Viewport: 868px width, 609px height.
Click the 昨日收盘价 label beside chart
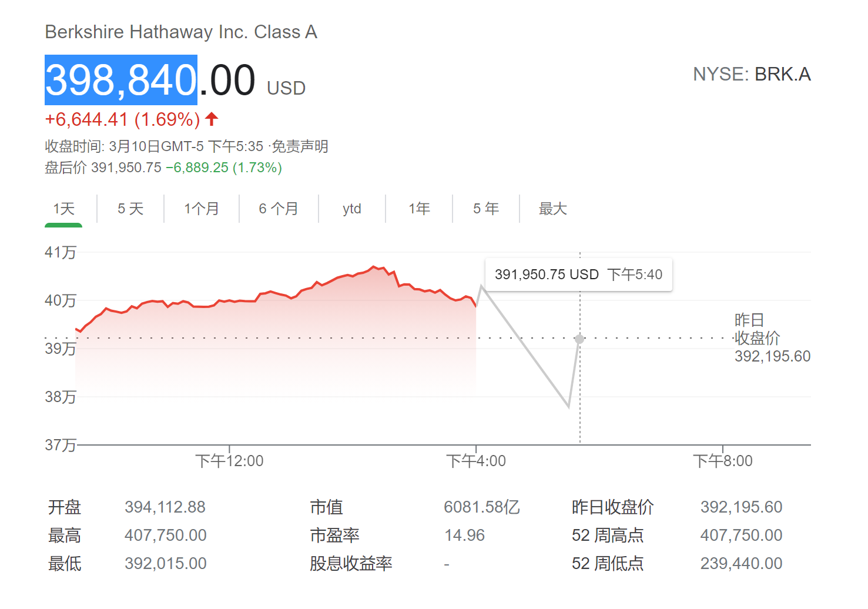click(757, 329)
